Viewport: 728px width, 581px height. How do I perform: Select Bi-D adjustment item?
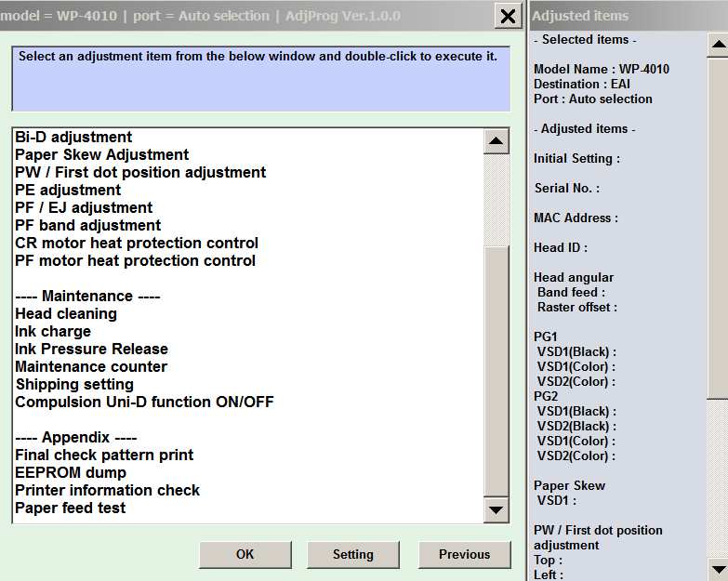[73, 138]
